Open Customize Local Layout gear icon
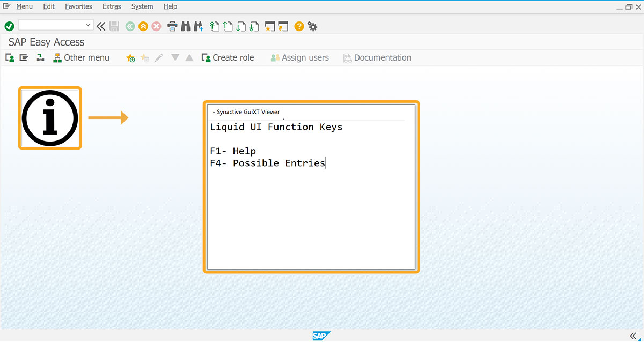The height and width of the screenshot is (342, 644). (x=312, y=26)
